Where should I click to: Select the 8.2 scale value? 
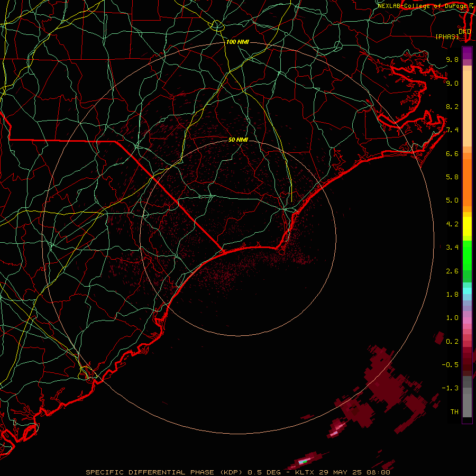[452, 106]
